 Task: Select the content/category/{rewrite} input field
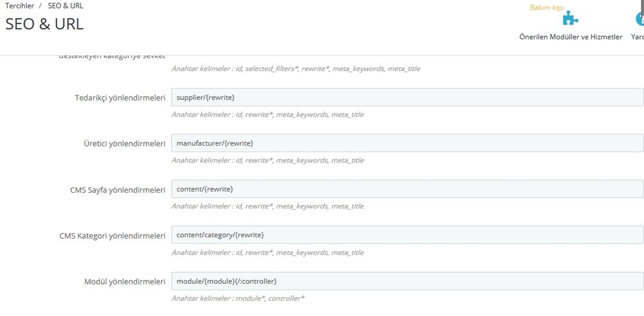coord(407,235)
